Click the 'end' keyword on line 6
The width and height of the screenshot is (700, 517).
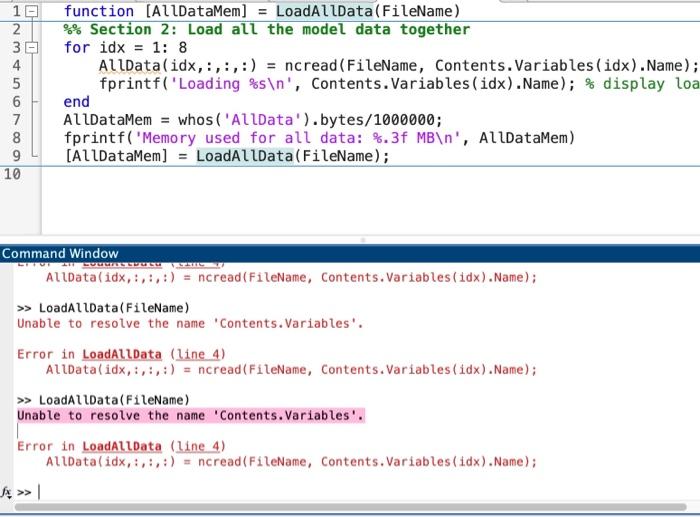tap(76, 102)
